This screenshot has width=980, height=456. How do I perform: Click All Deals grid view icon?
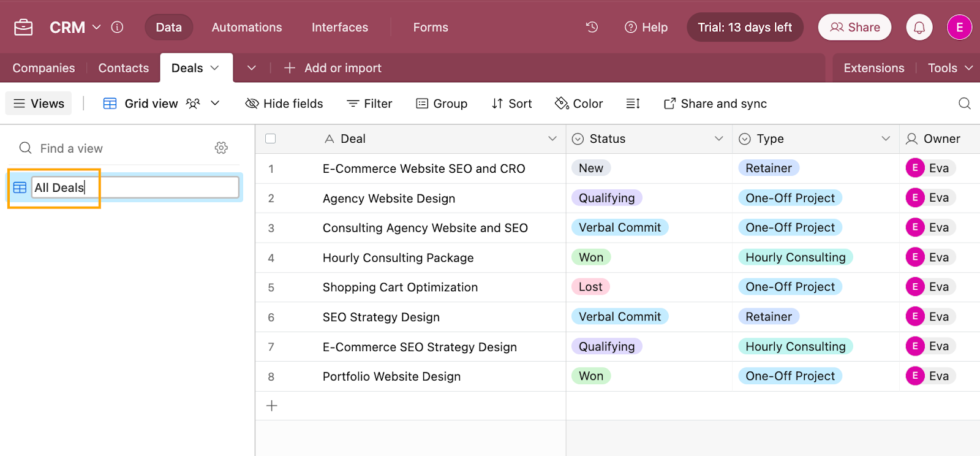tap(20, 188)
